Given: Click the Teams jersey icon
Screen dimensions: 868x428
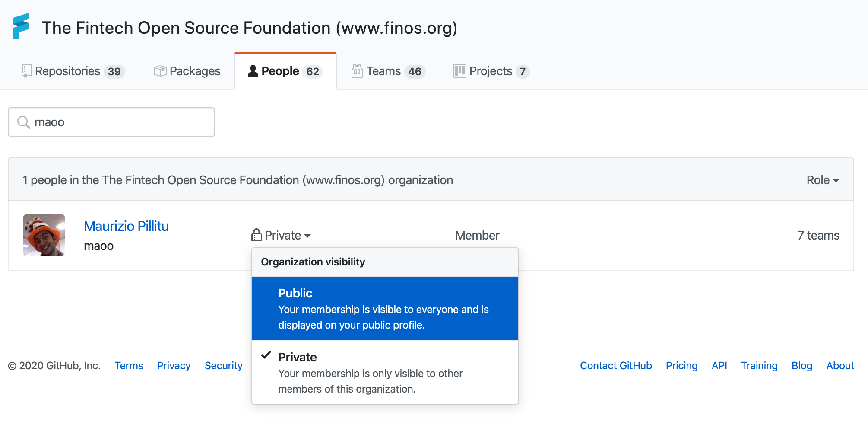Looking at the screenshot, I should (x=357, y=71).
